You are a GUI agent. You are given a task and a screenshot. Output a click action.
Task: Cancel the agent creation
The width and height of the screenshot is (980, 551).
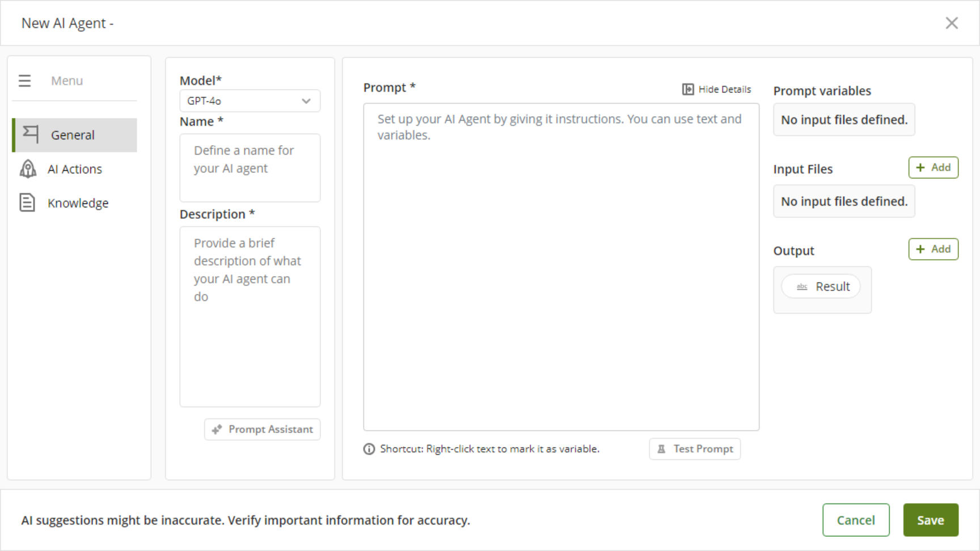coord(855,520)
